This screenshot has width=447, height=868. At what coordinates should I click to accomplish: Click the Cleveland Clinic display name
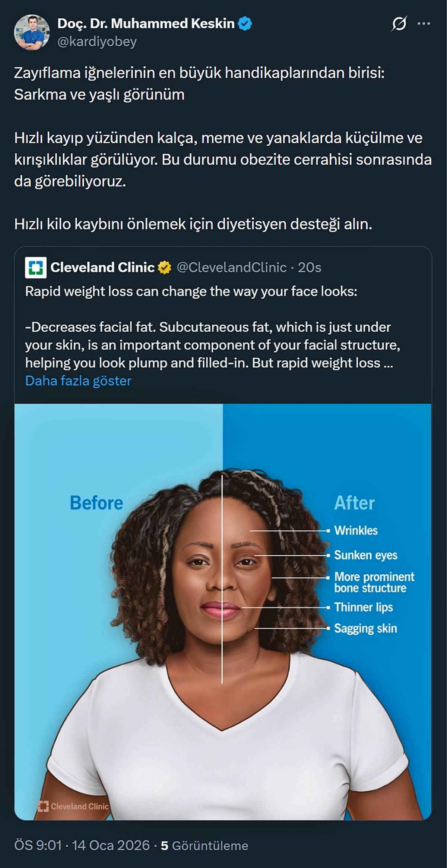[x=102, y=267]
